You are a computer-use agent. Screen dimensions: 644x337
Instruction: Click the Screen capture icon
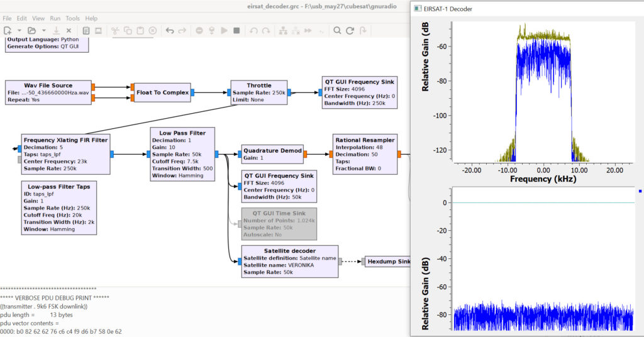[98, 30]
